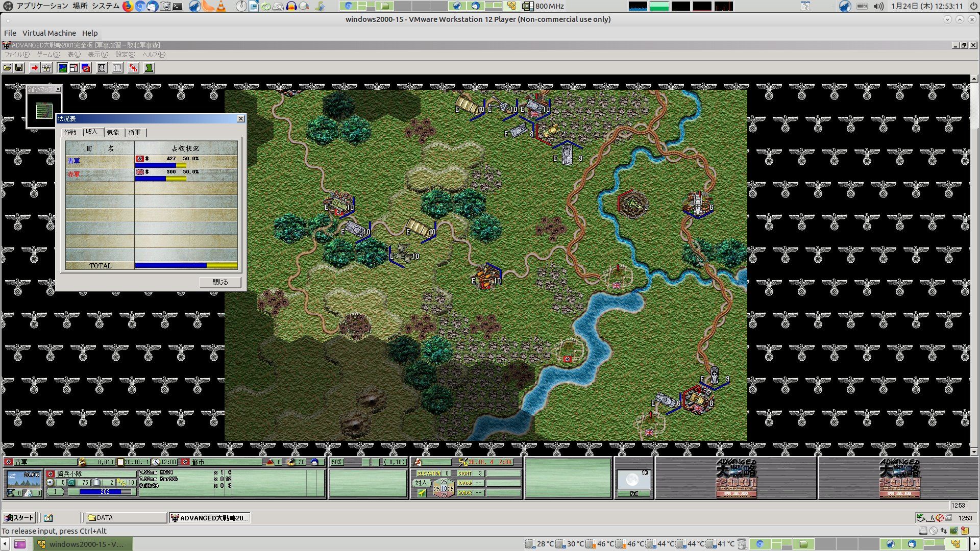Select the 将軍 tab
The width and height of the screenshot is (980, 551).
135,132
